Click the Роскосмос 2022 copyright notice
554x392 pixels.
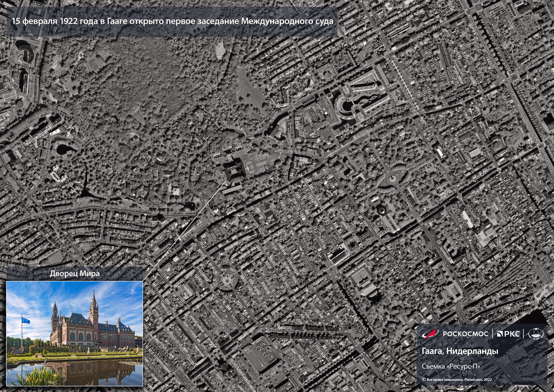point(457,379)
